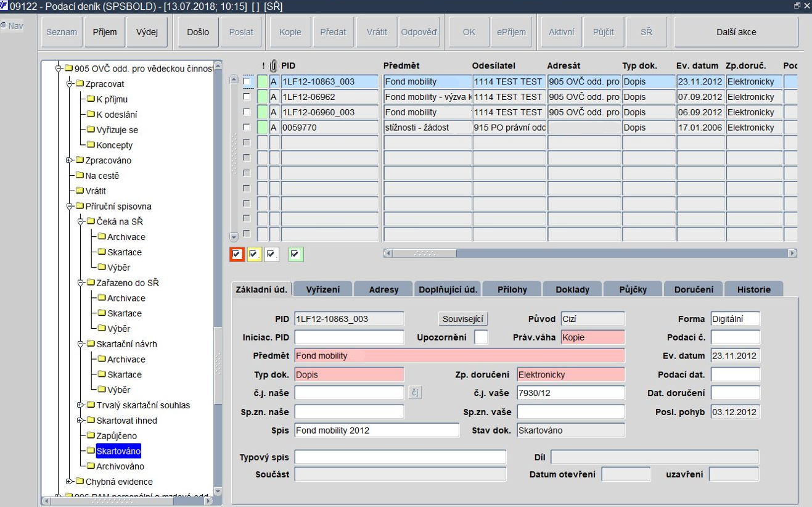Toggle the yellow color filter checkbox
The width and height of the screenshot is (812, 507).
click(254, 254)
